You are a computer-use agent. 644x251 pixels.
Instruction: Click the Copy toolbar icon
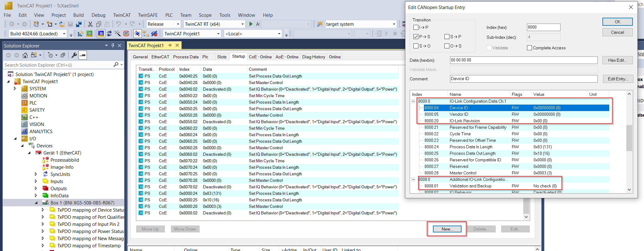click(x=99, y=24)
